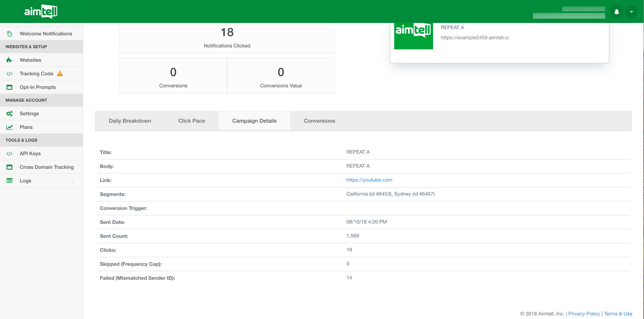Click the Aimtell logo in header
644x319 pixels.
point(41,12)
